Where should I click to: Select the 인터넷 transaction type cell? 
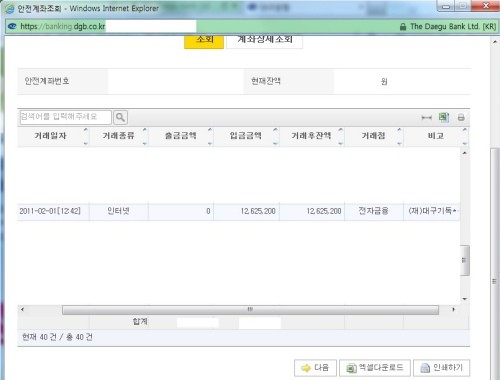click(x=119, y=211)
